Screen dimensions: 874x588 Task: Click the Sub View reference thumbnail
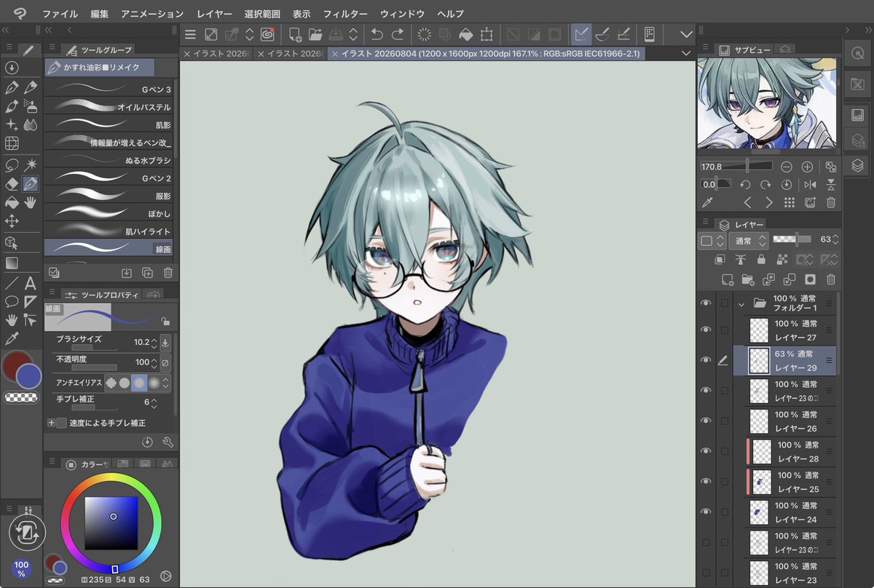[x=766, y=104]
